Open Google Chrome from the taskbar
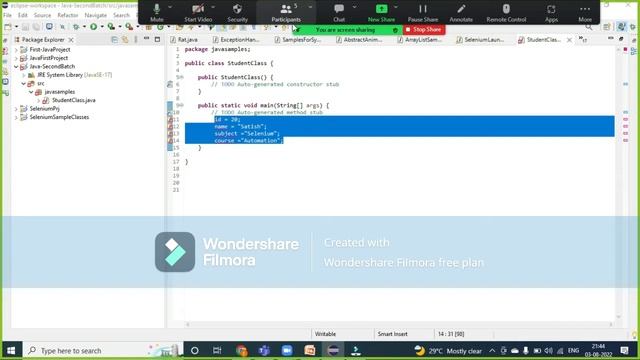Screen dimensions: 640x360 (x=242, y=350)
